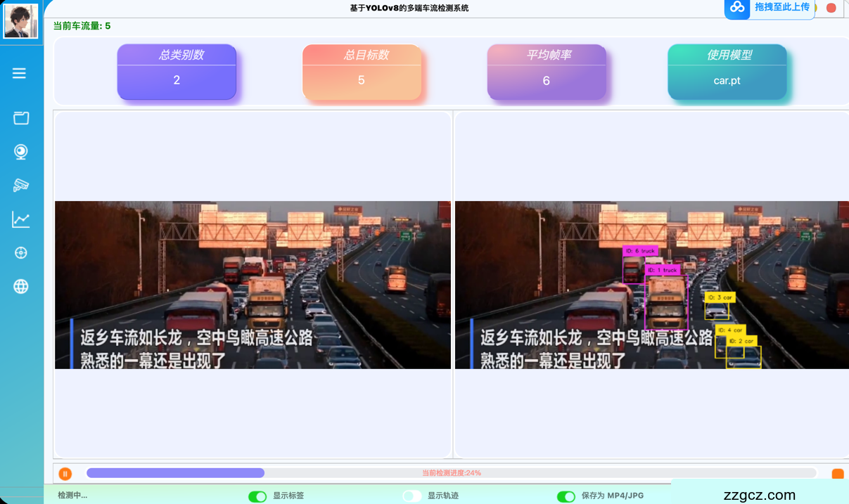Turn off the 保存为 MP4/JPG toggle
The image size is (849, 504).
click(x=566, y=496)
